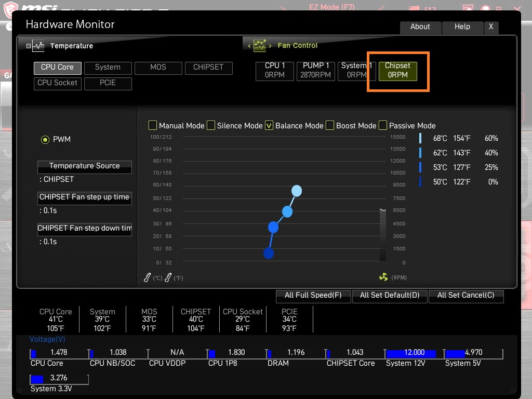The width and height of the screenshot is (532, 399).
Task: Select the lowest fan curve point at 0%
Action: [x=269, y=253]
